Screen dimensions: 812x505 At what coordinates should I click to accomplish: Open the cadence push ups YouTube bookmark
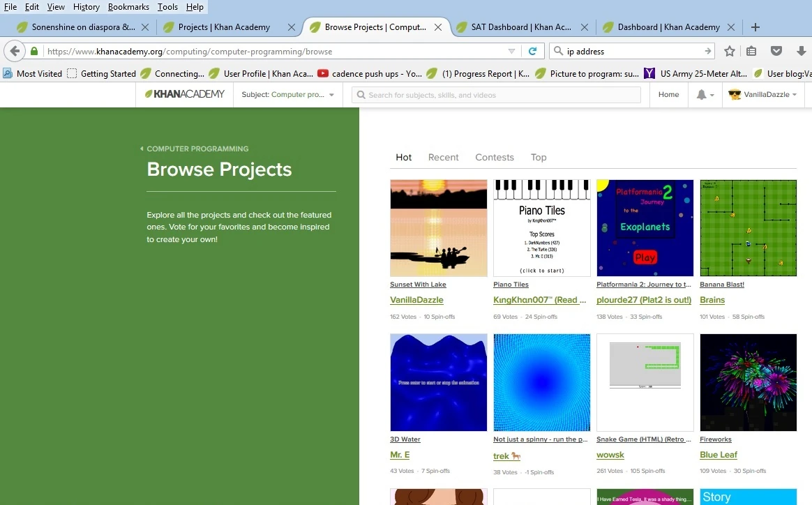click(370, 73)
